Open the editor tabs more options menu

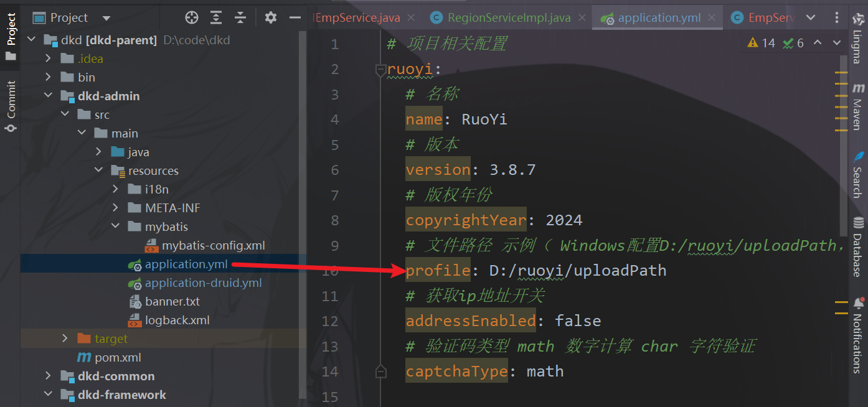tap(836, 17)
